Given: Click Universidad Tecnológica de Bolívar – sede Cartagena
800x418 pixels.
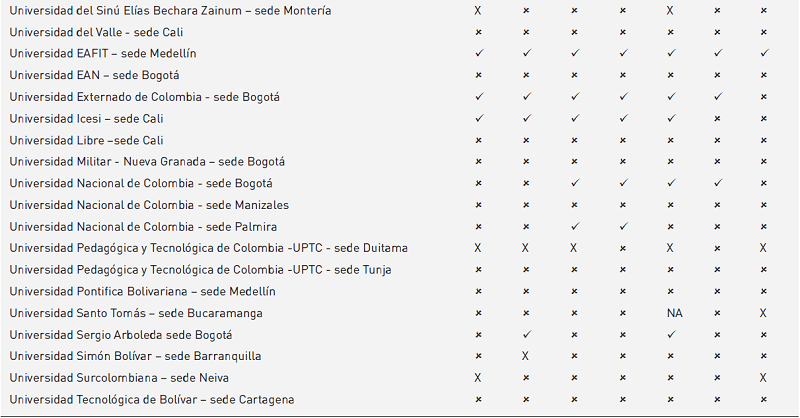Looking at the screenshot, I should [152, 400].
